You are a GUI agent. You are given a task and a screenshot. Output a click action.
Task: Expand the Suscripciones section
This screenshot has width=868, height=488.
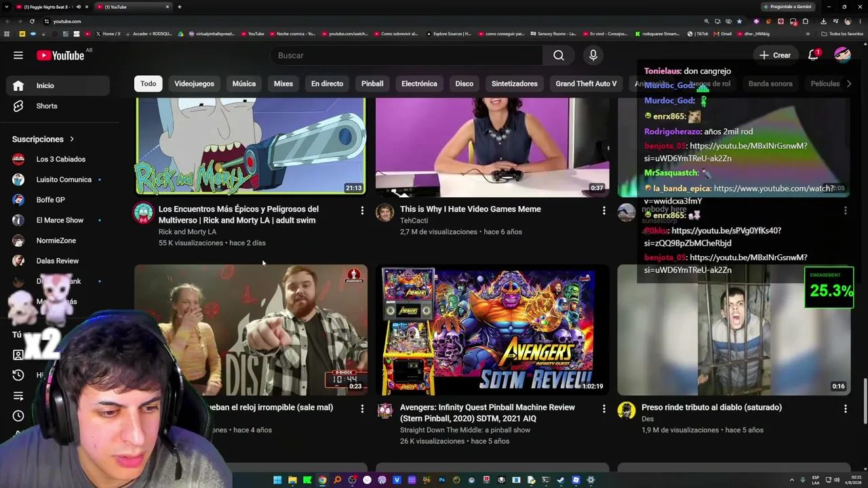43,139
